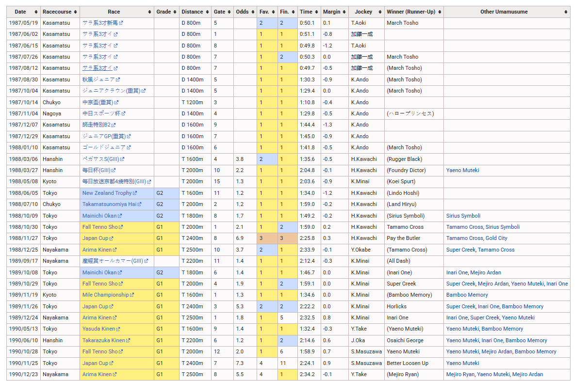Click the external-link icon next to ペガサスS(GIII)

click(x=122, y=159)
